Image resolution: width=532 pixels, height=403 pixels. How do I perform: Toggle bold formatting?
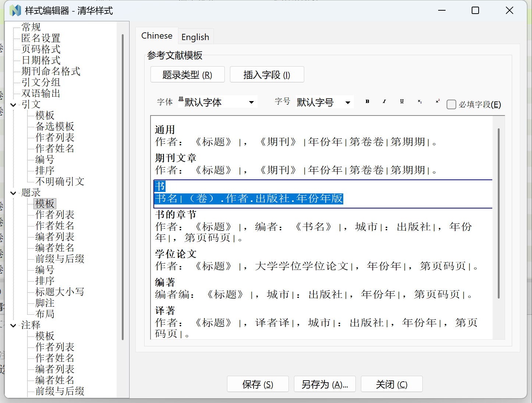[x=367, y=101]
